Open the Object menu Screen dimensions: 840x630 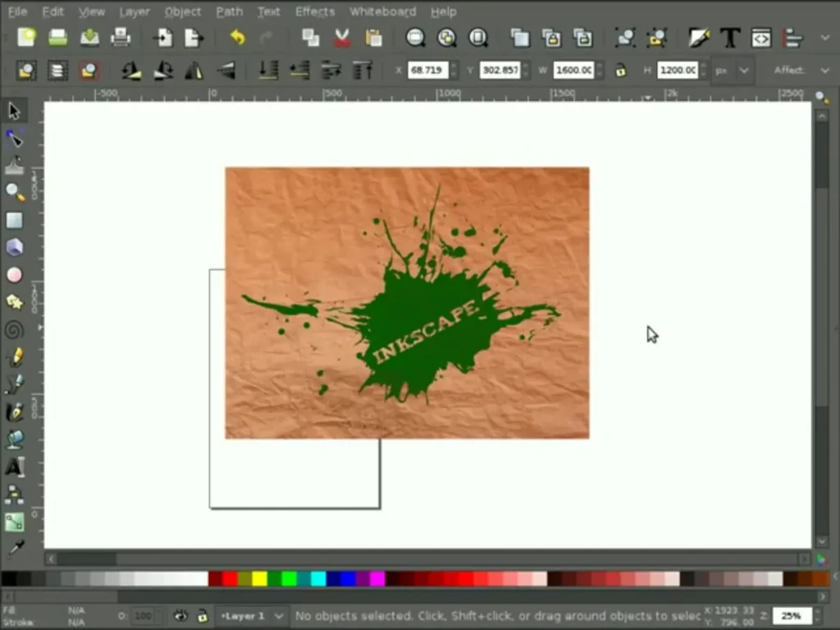[x=183, y=11]
